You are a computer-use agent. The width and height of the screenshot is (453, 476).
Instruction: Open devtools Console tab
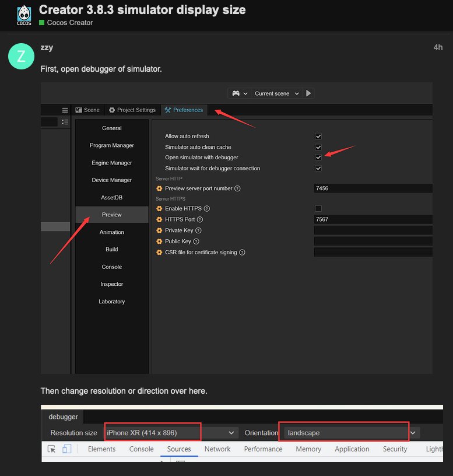(142, 449)
